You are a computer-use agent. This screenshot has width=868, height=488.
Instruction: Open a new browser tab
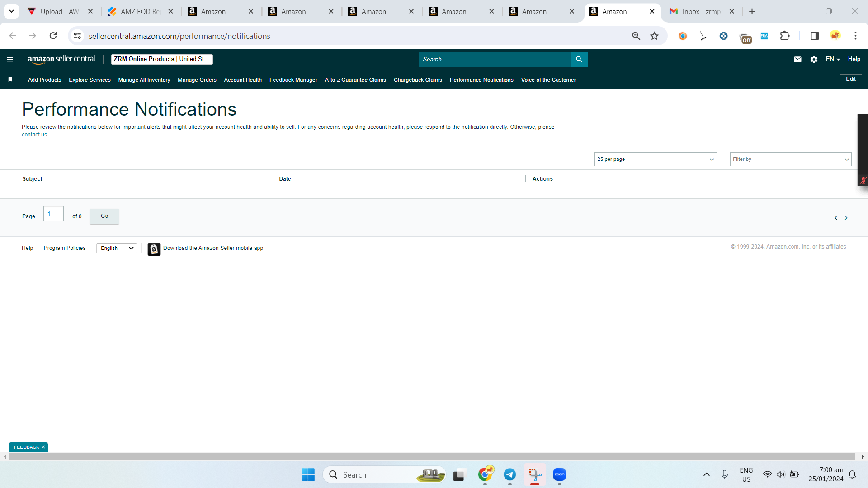(752, 11)
